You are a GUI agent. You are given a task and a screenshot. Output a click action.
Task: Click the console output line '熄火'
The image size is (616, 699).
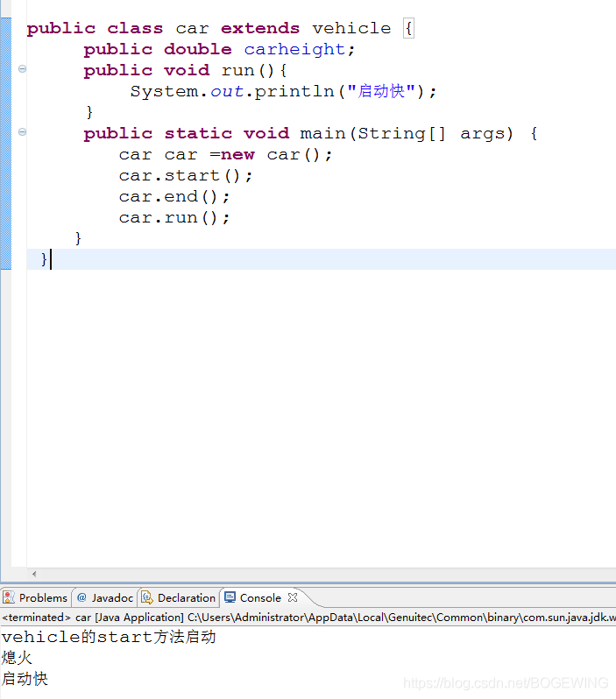[x=17, y=658]
